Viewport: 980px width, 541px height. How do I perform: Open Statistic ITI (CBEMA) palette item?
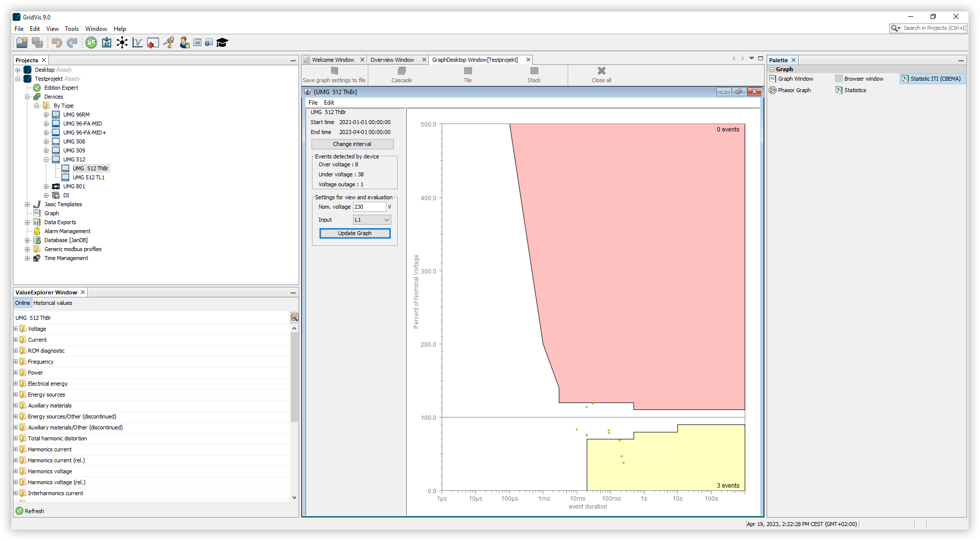(x=935, y=79)
